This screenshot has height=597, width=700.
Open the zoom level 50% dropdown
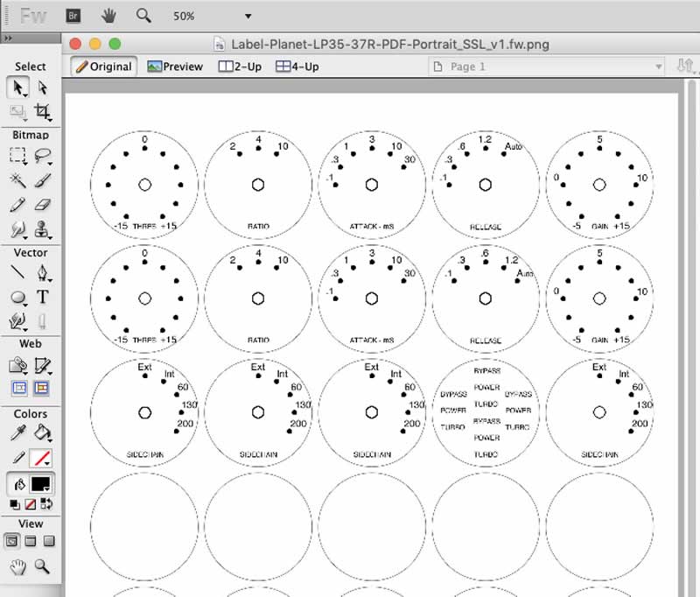click(x=248, y=16)
